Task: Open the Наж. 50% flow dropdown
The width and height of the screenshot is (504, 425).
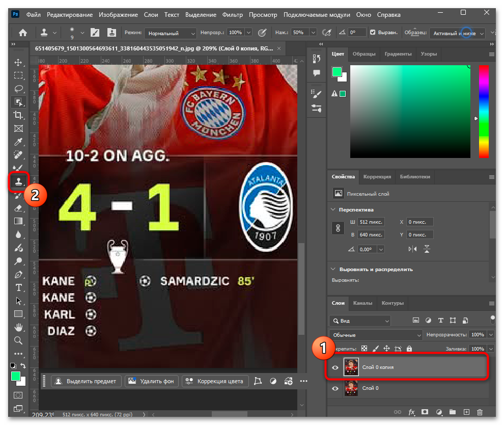Action: [x=313, y=33]
